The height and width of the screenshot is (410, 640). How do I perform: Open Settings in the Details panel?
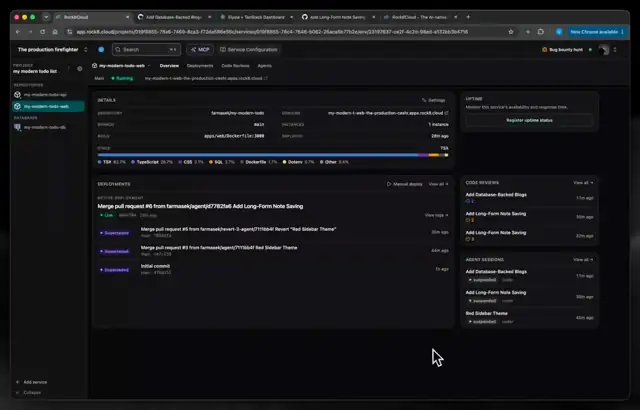click(433, 100)
